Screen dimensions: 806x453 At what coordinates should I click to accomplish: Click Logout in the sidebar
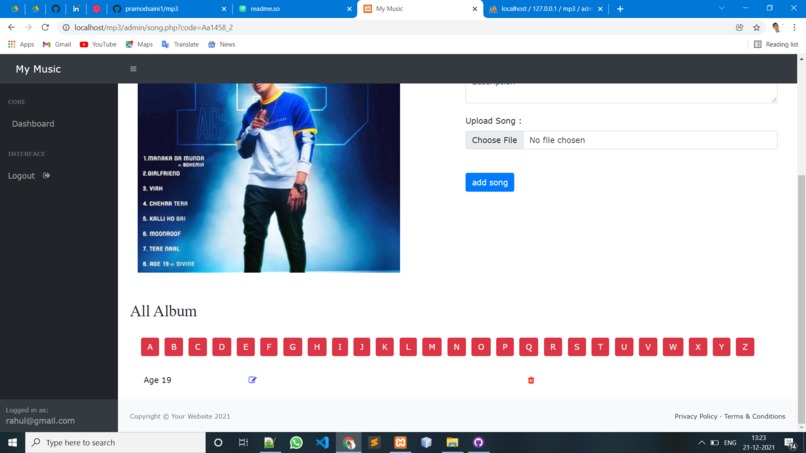(21, 175)
